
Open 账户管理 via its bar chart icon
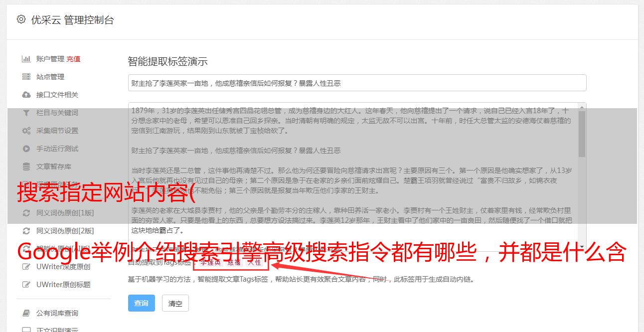[26, 59]
